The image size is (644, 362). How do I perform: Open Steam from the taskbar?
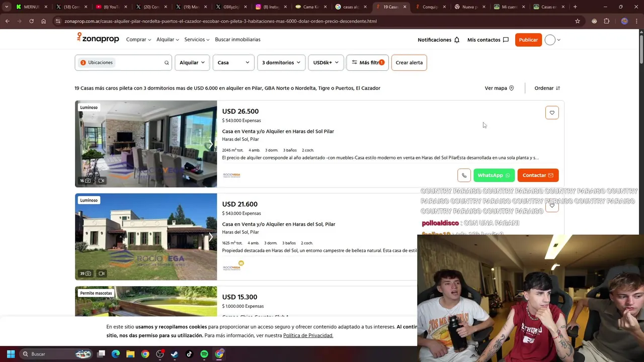[x=174, y=354]
